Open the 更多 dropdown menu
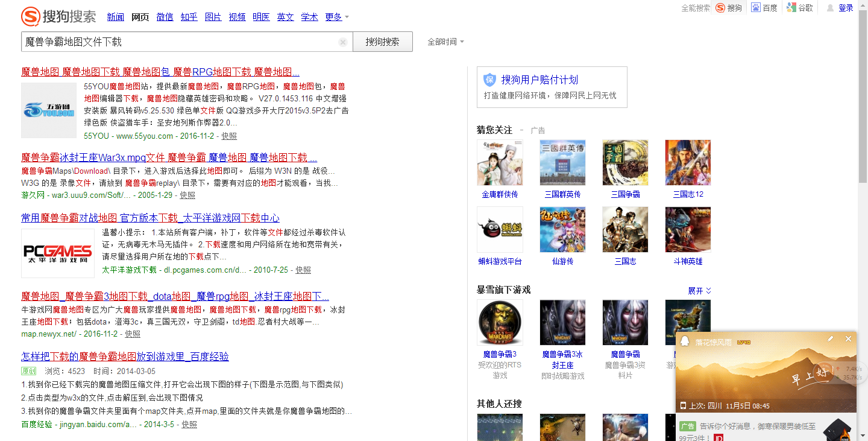This screenshot has height=441, width=868. click(x=336, y=17)
